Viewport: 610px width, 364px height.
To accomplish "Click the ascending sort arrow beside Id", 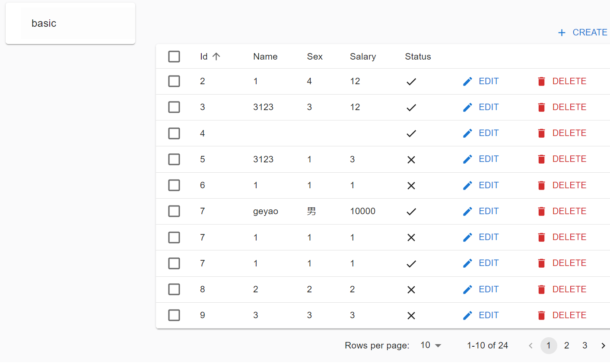I will (x=216, y=56).
